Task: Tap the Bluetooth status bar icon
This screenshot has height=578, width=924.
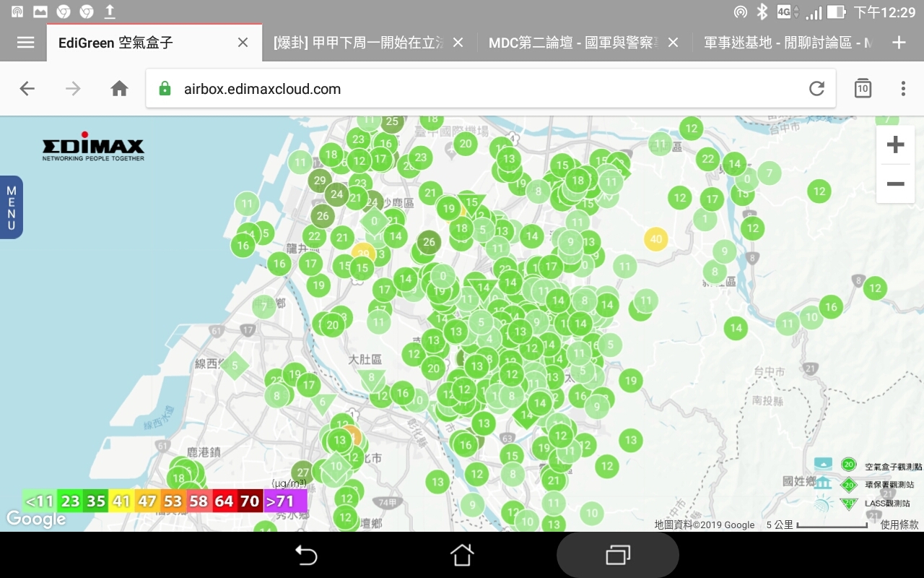Action: (x=762, y=12)
